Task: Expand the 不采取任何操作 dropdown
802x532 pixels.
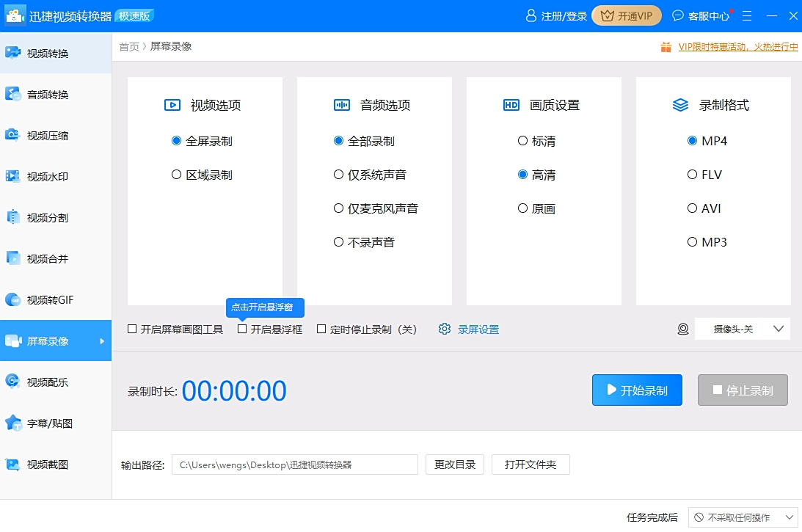Action: 743,517
